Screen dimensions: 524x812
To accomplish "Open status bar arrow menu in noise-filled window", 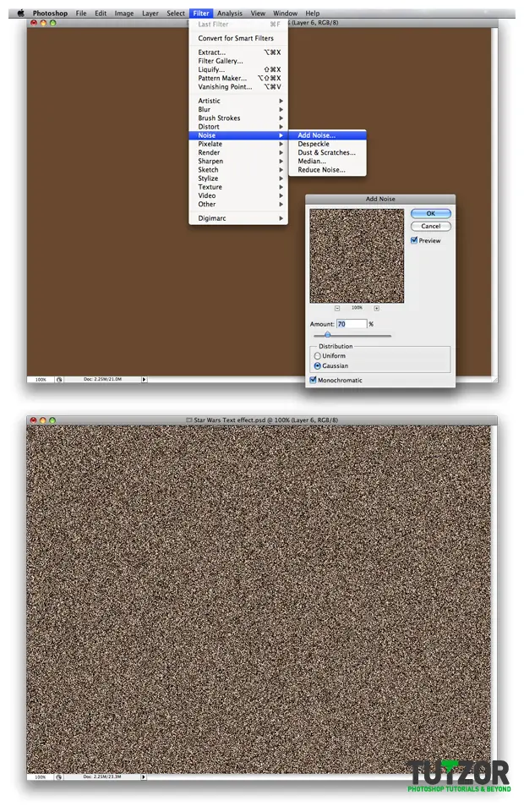I will click(144, 776).
